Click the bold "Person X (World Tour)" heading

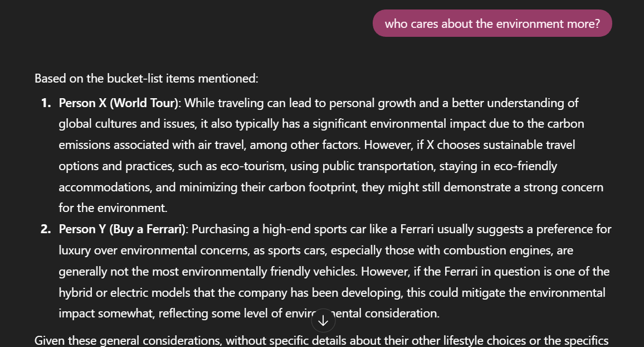click(x=119, y=103)
